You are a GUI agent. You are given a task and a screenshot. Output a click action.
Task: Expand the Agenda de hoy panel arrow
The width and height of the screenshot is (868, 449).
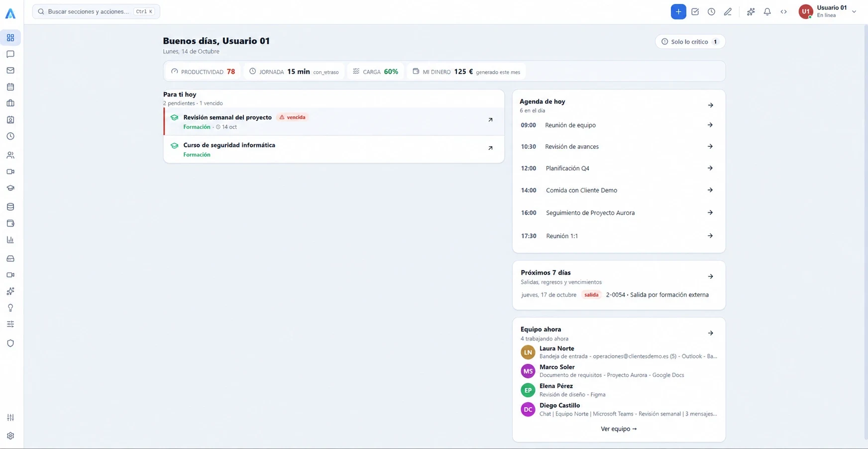710,105
